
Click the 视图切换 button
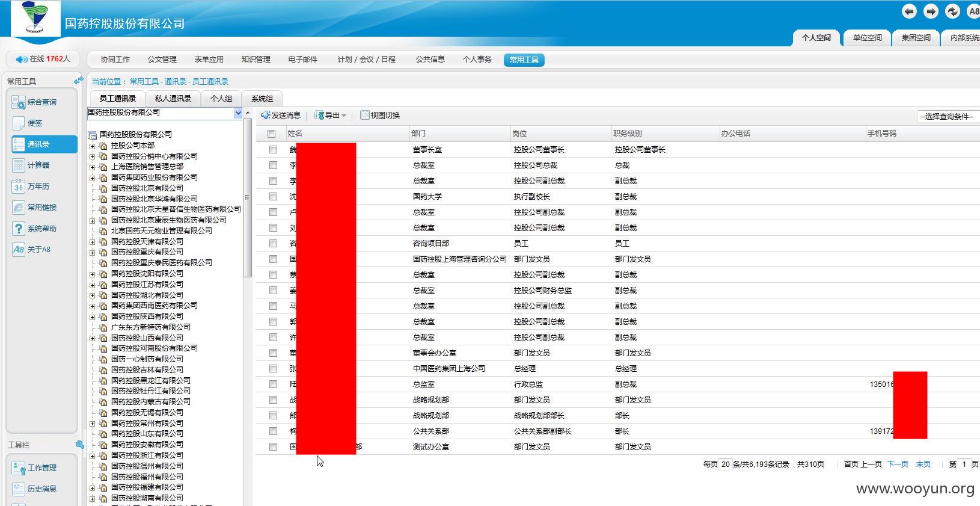point(380,115)
